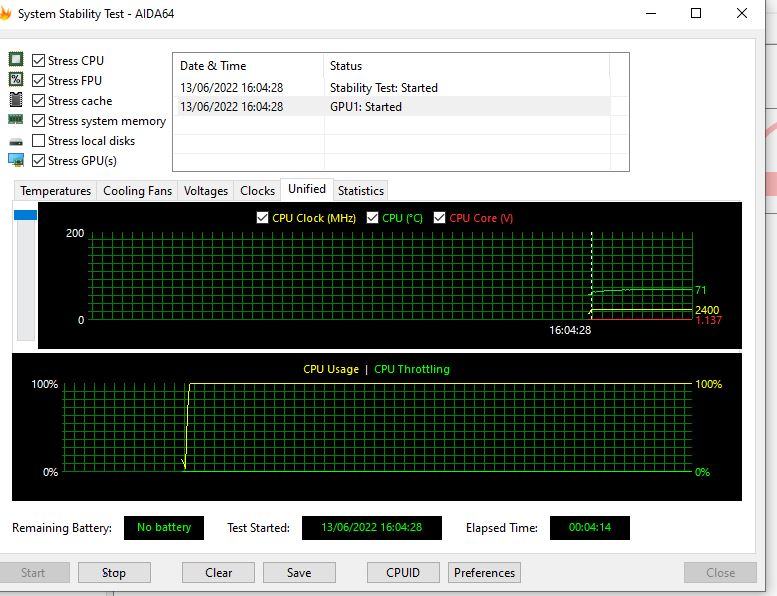Click the cache chip icon beside Stress cache
The height and width of the screenshot is (596, 777).
(x=16, y=100)
